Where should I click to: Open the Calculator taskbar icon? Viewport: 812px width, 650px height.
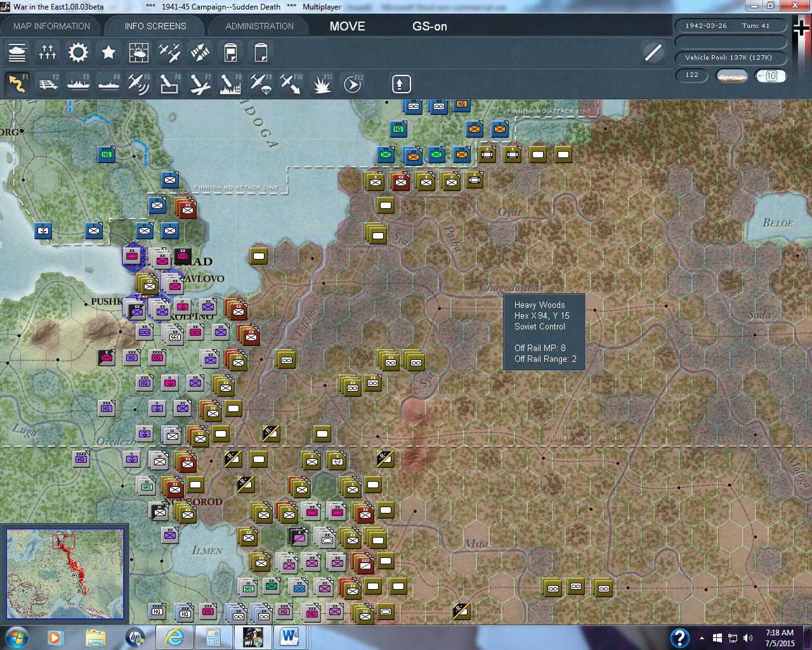pos(213,637)
